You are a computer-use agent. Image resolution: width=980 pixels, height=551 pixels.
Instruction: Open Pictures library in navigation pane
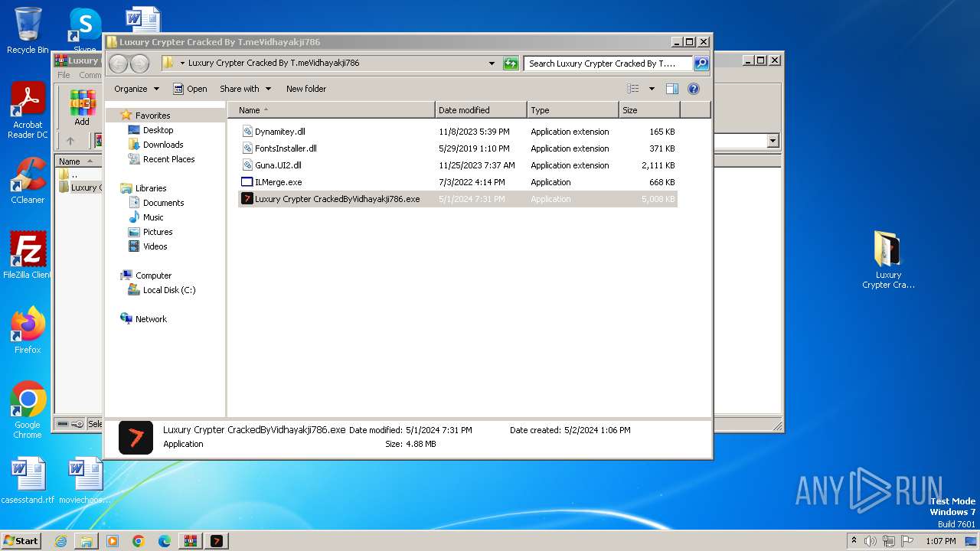[158, 232]
